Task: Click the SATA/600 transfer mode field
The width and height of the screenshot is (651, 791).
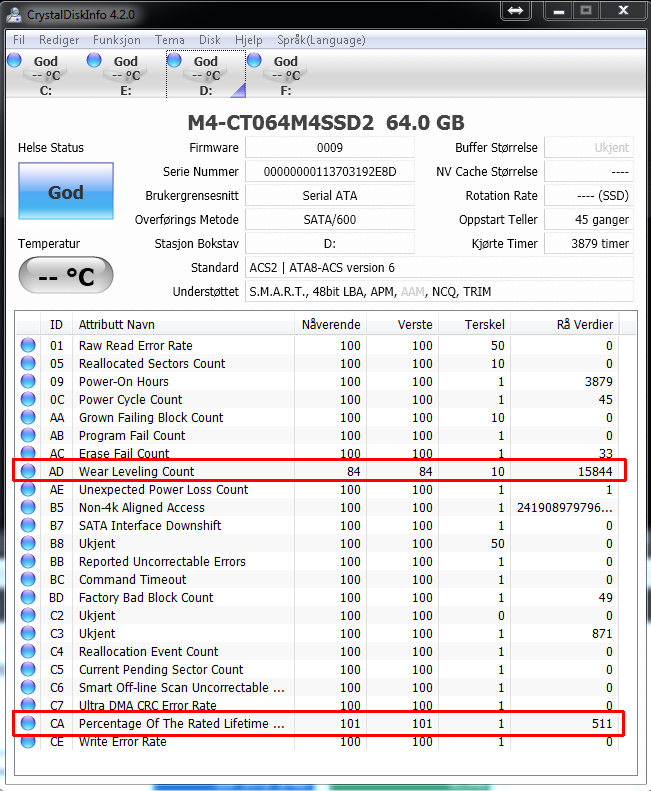Action: [330, 220]
